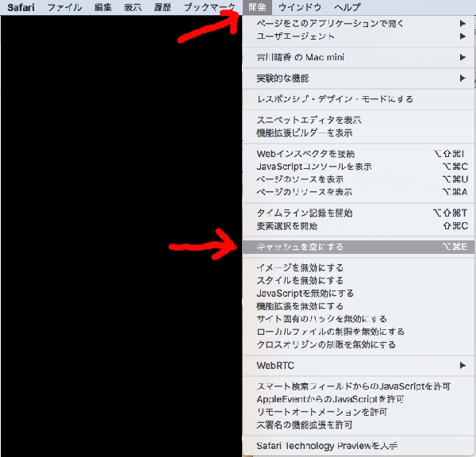The image size is (476, 457).
Task: Open the Safari application menu
Action: pos(21,7)
